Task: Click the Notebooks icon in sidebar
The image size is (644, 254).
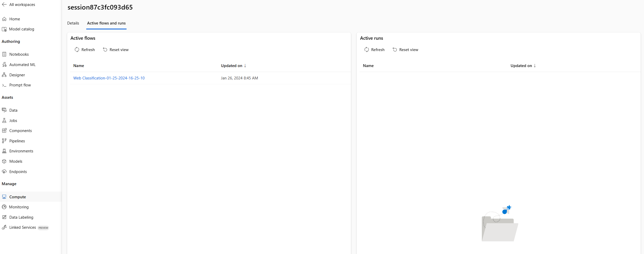Action: pyautogui.click(x=4, y=54)
